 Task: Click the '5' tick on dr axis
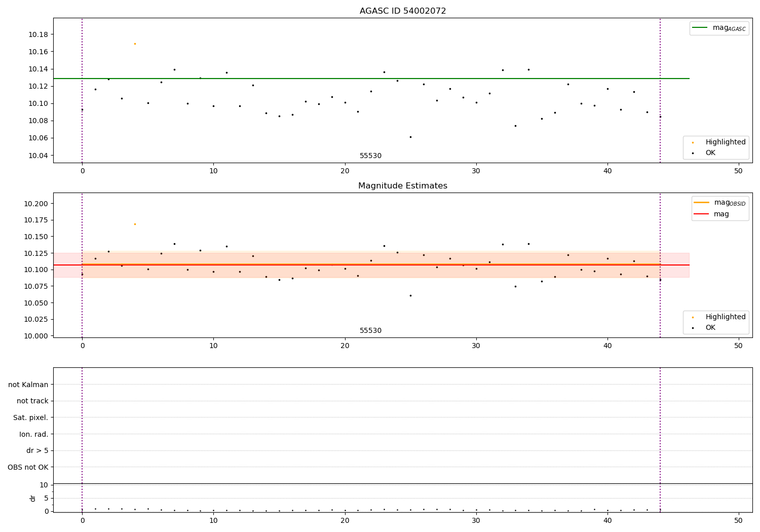tap(46, 498)
